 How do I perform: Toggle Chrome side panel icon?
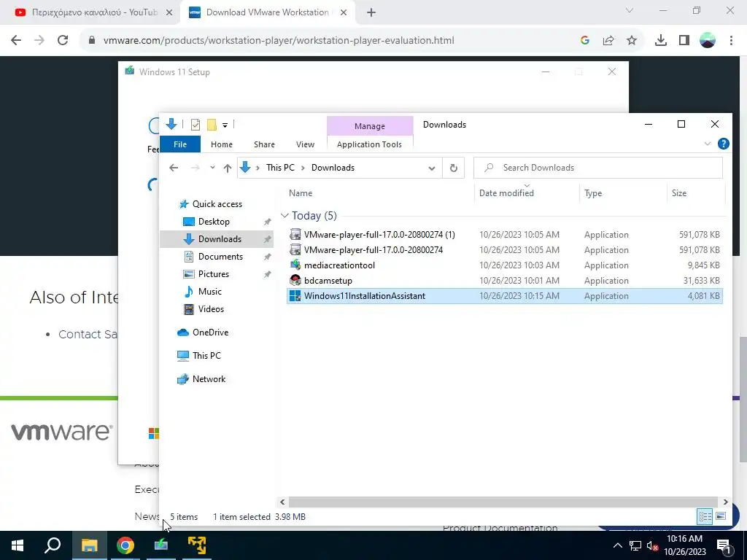tap(684, 41)
